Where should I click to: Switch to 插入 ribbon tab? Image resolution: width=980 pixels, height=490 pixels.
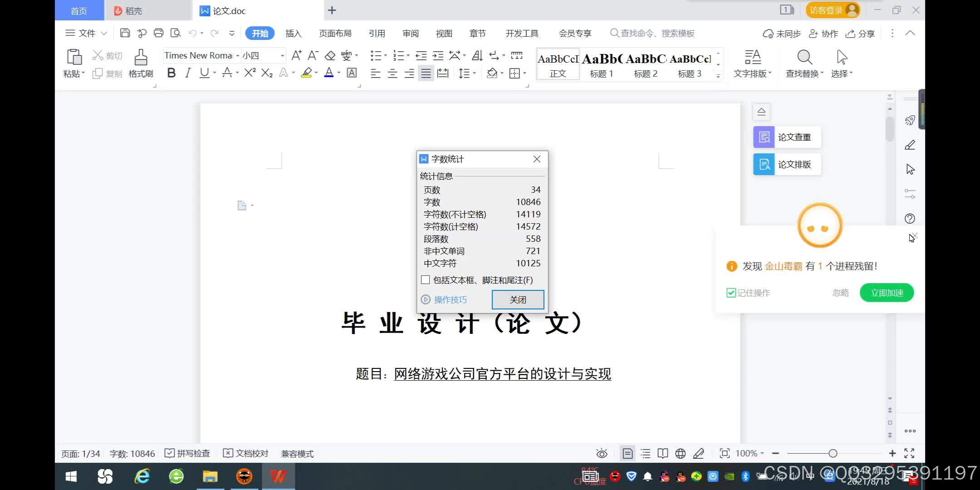(x=293, y=33)
